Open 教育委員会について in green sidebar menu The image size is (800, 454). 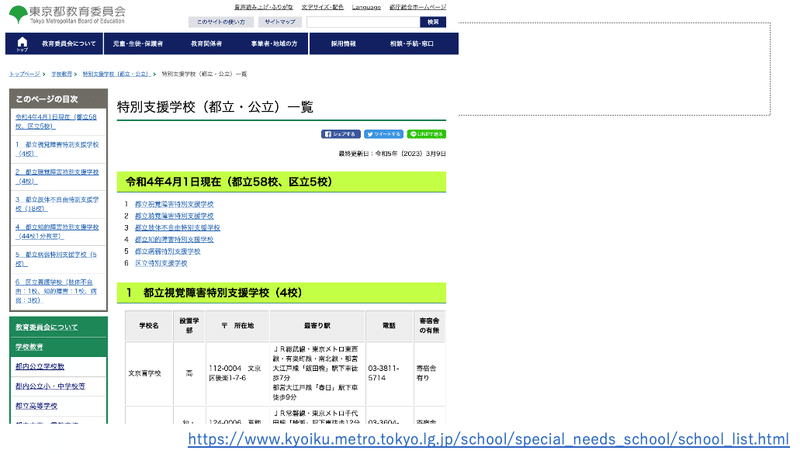point(46,327)
